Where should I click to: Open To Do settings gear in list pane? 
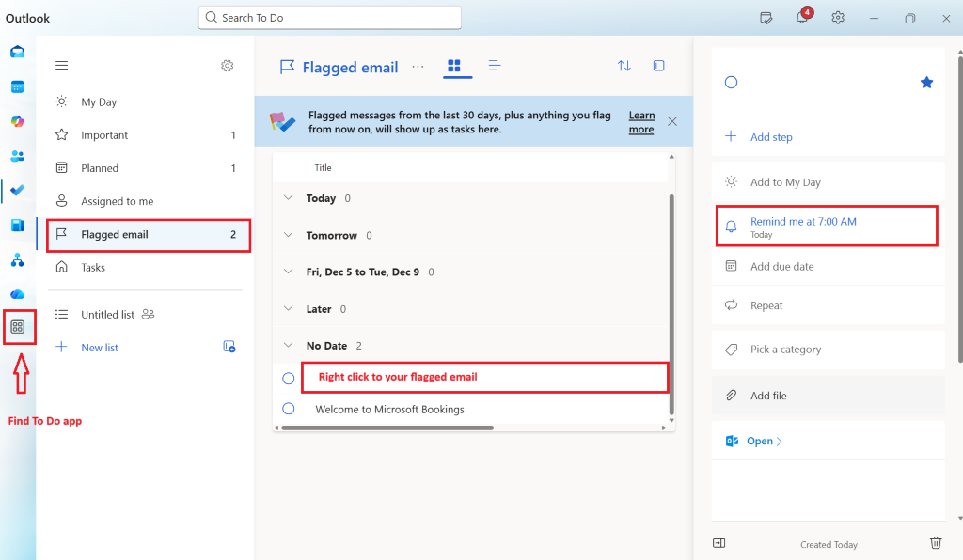[228, 66]
